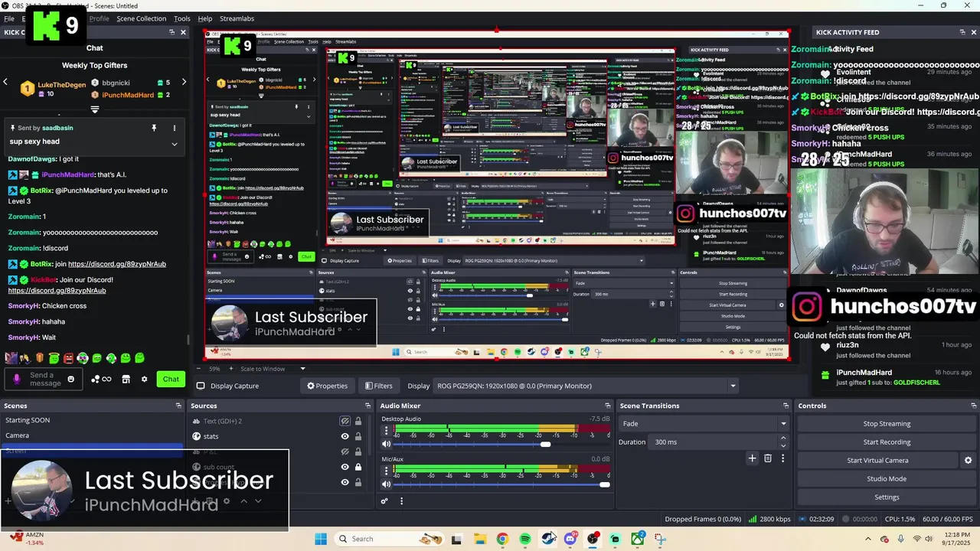980x551 pixels.
Task: Unpin the pinned message from saadbasin
Action: coord(154,128)
